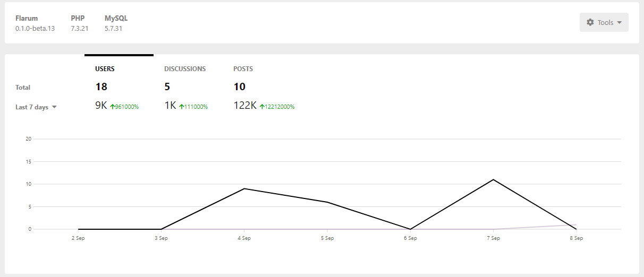Click the green arrow beside 111000%
Viewport: 644px width, 277px height.
coord(181,107)
